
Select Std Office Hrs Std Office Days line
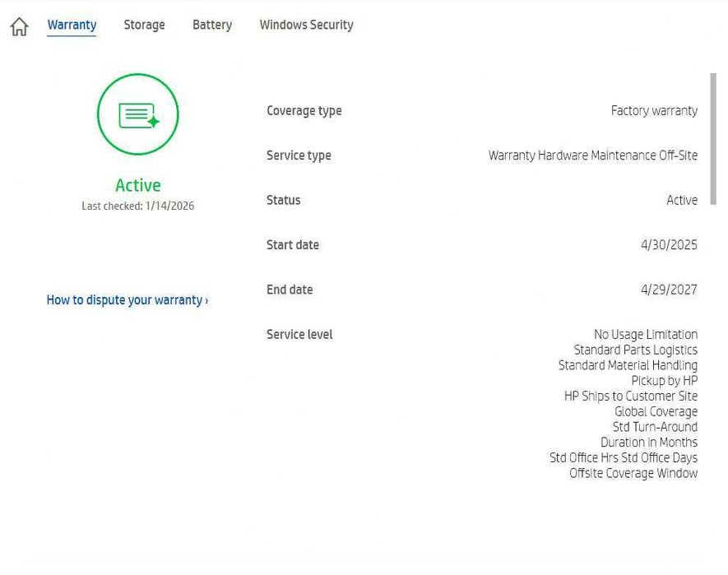tap(624, 457)
